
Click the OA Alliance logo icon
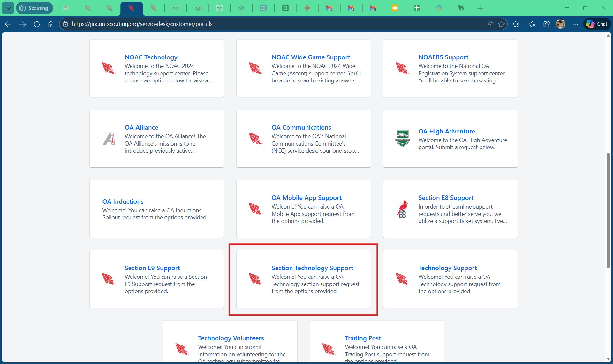click(x=109, y=139)
